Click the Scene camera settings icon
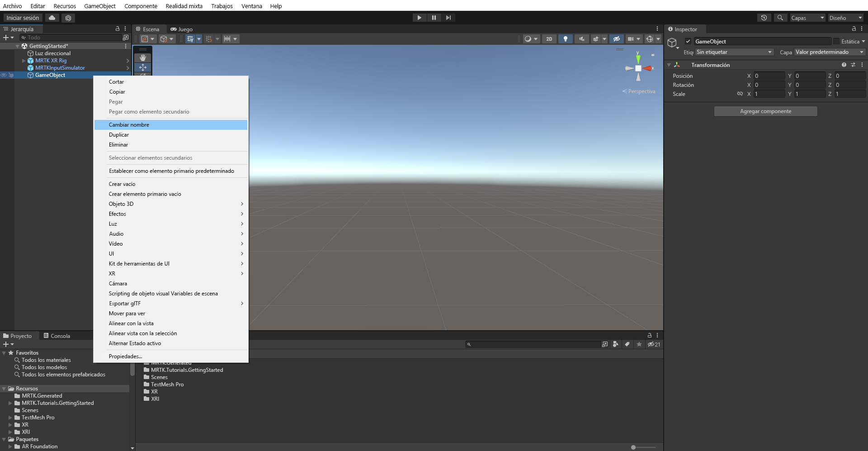 pyautogui.click(x=631, y=39)
